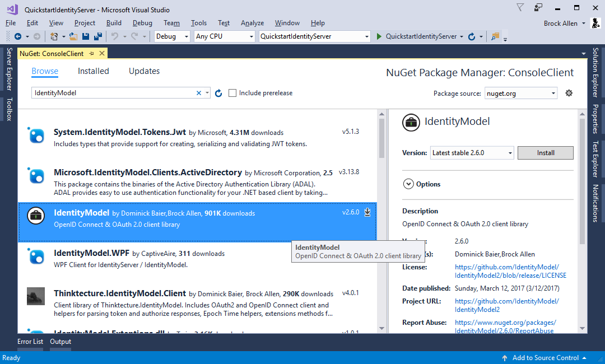Image resolution: width=605 pixels, height=364 pixels.
Task: Click Add to Source Control
Action: [x=545, y=358]
